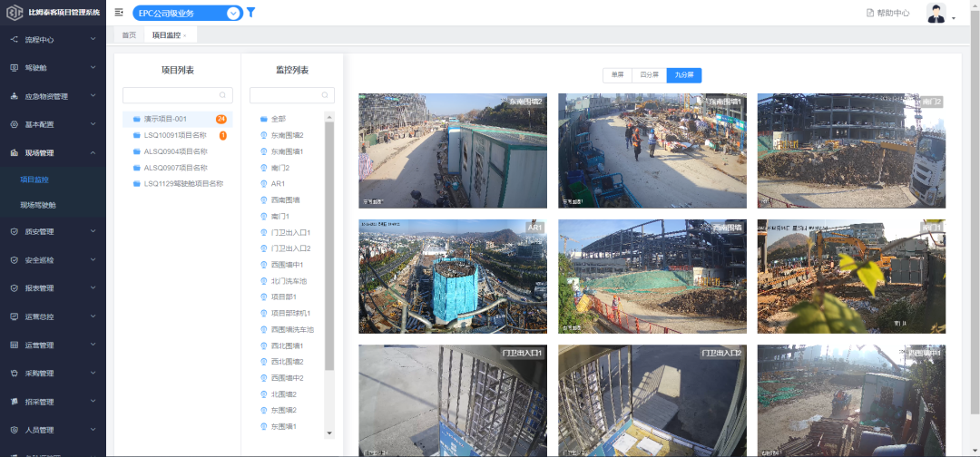Click the 应急物资管理 icon

coord(14,96)
